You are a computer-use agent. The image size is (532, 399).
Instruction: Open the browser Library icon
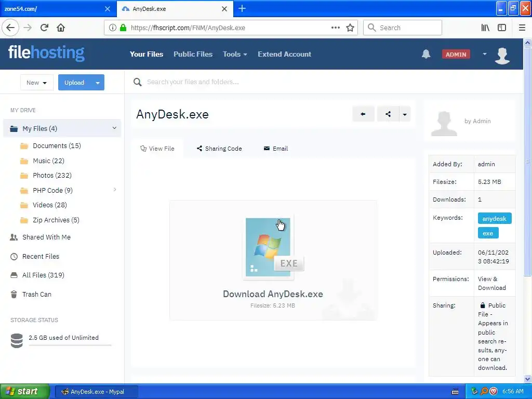click(x=485, y=28)
